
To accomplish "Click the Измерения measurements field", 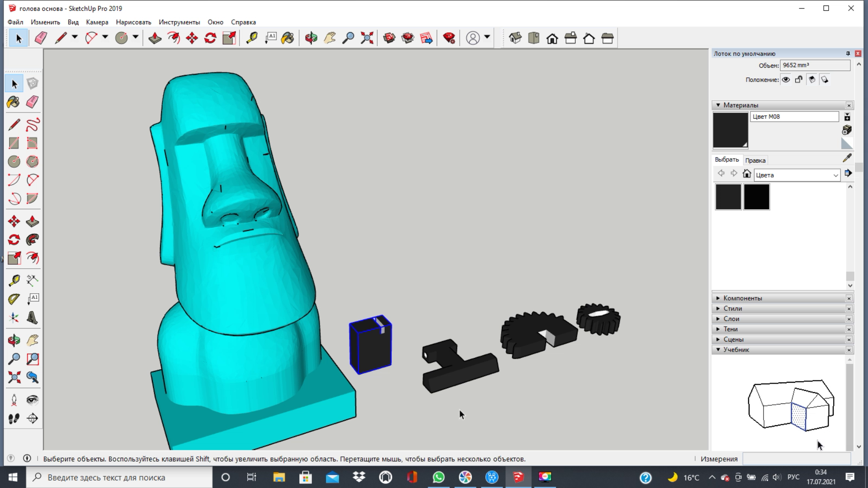I will click(797, 459).
